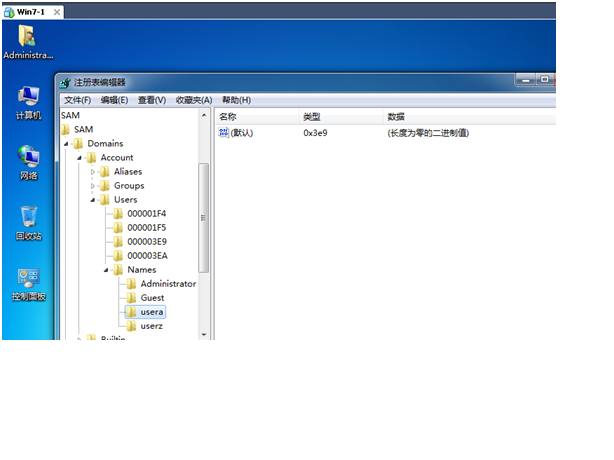Click the tree scrollbar up arrow

point(204,115)
